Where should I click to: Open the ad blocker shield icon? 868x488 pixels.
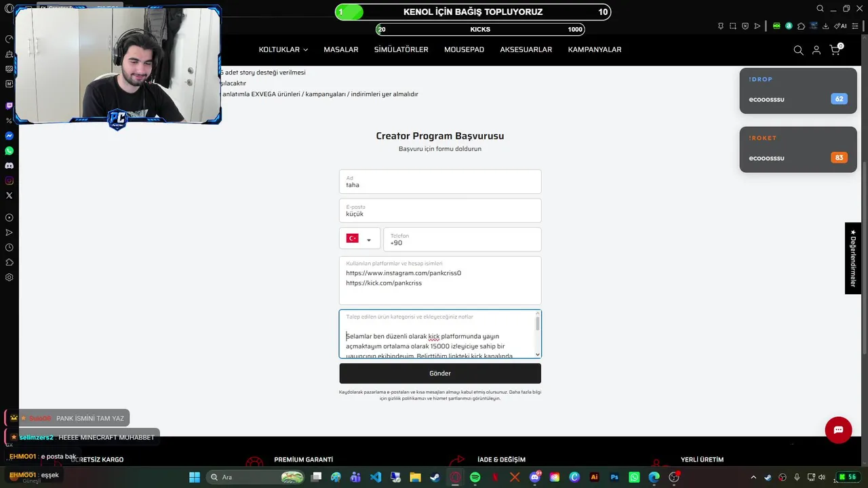pyautogui.click(x=745, y=26)
